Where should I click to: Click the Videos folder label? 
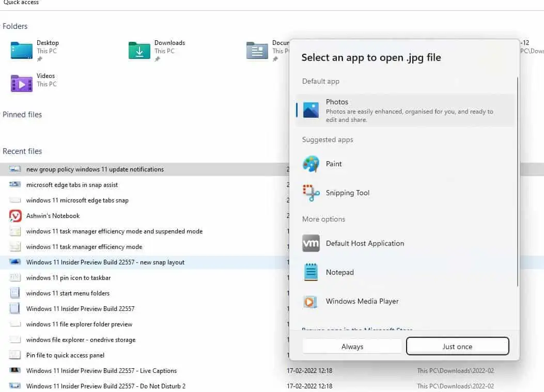[46, 76]
